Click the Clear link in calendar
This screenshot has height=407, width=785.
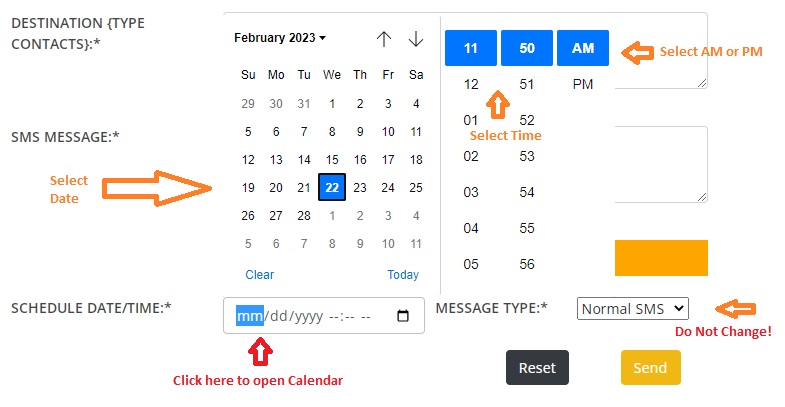pos(259,275)
